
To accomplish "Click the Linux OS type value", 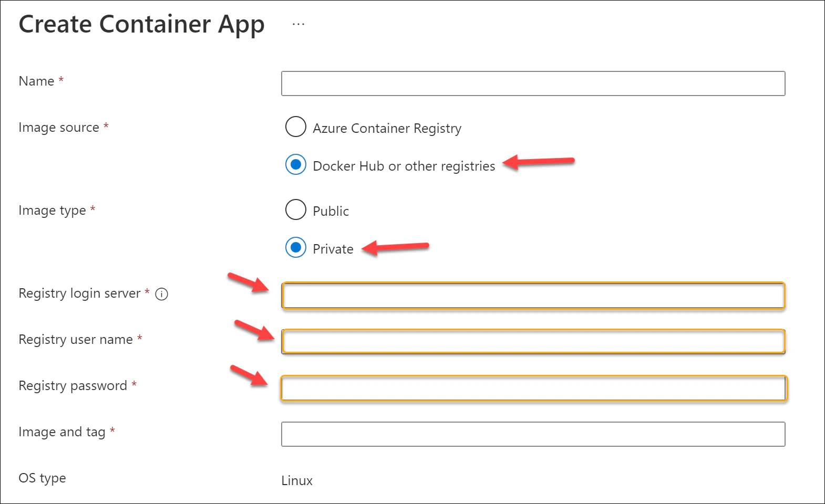I will tap(297, 481).
